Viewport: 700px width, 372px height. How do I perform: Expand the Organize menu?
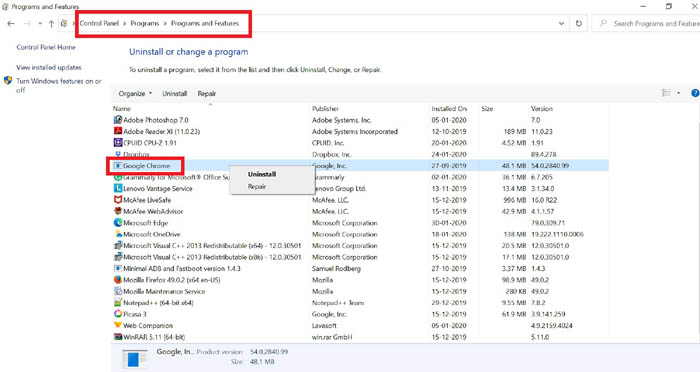click(x=135, y=93)
